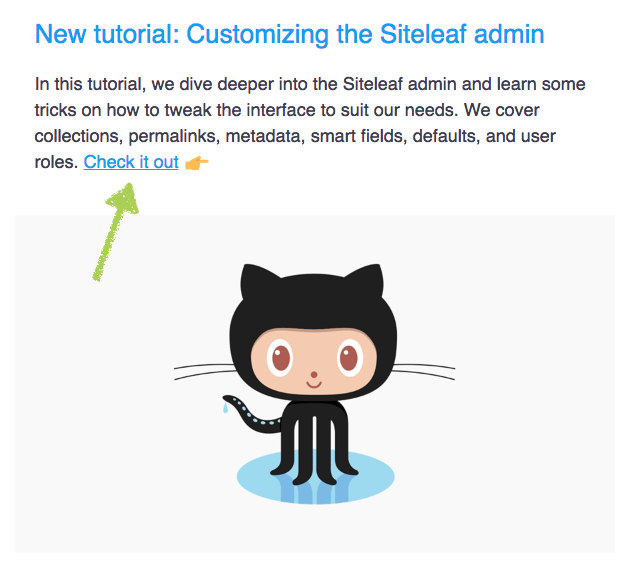Screen dimensions: 631x572
Task: Click the tutorial description paragraph text
Action: click(310, 123)
